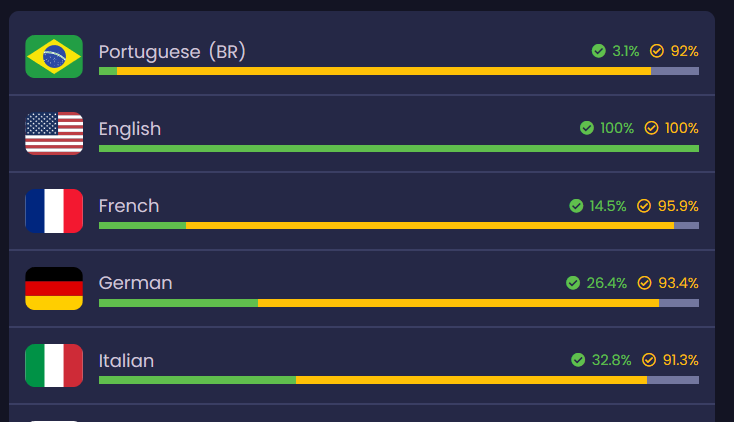Click the Italy flag icon
The width and height of the screenshot is (734, 422).
(x=54, y=365)
